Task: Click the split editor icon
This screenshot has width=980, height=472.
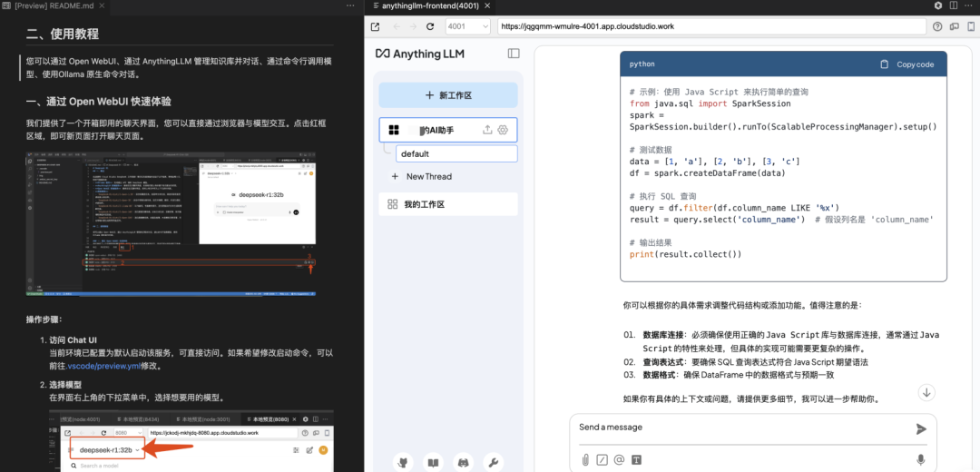Action: pyautogui.click(x=953, y=5)
